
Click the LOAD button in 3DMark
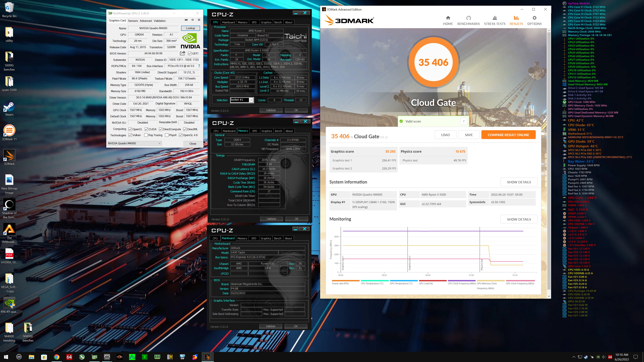coord(445,135)
